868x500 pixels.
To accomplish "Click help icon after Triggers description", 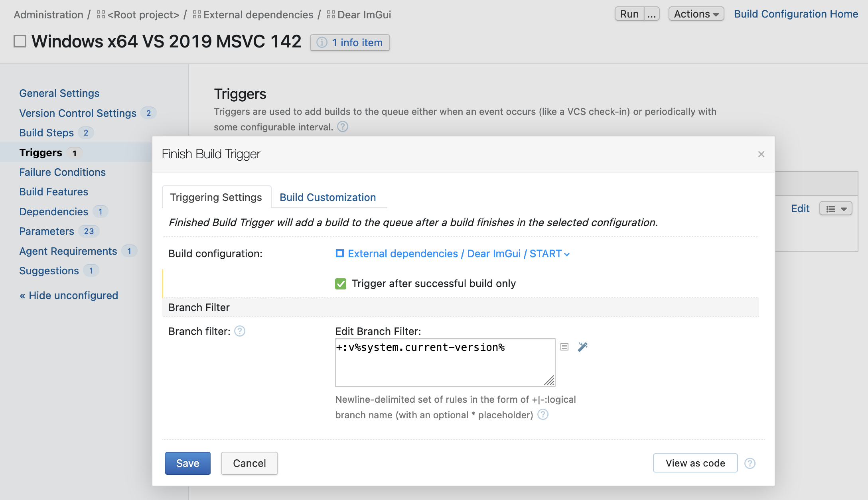I will coord(343,127).
